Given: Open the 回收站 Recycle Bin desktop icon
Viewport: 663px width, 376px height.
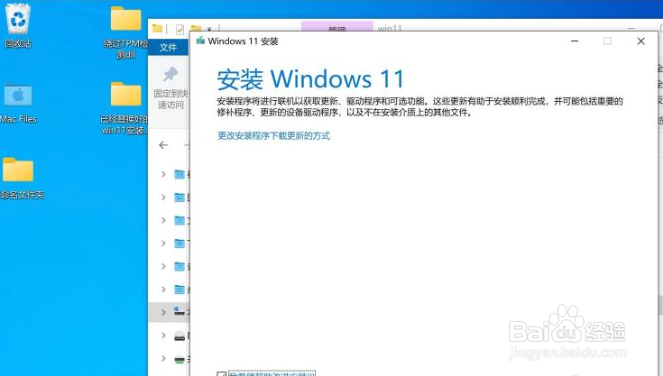Looking at the screenshot, I should click(18, 25).
